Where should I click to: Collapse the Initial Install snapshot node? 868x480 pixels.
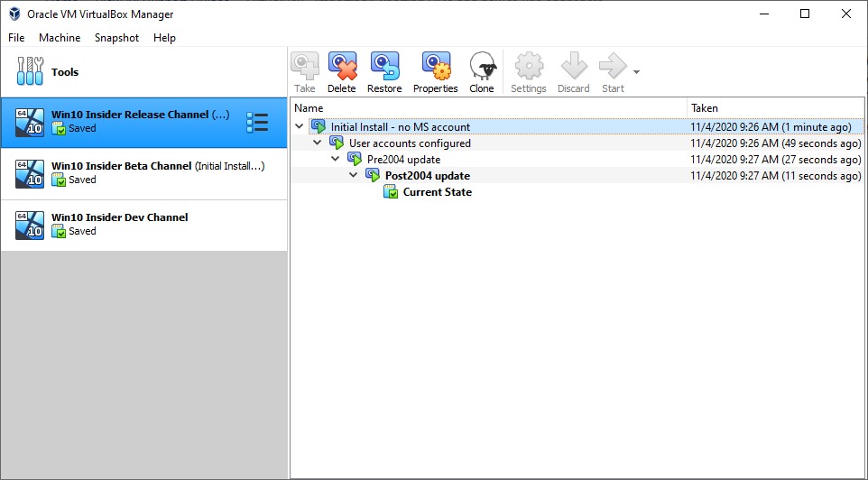(300, 127)
